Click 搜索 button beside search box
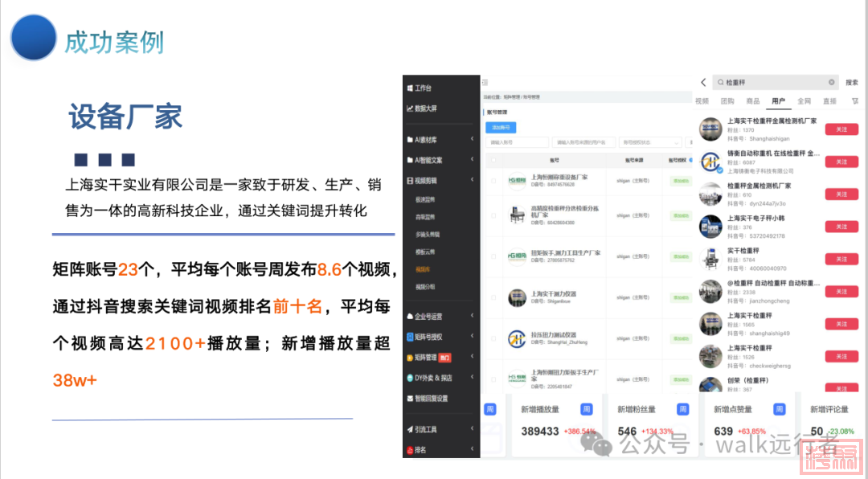This screenshot has height=479, width=868. coord(851,83)
